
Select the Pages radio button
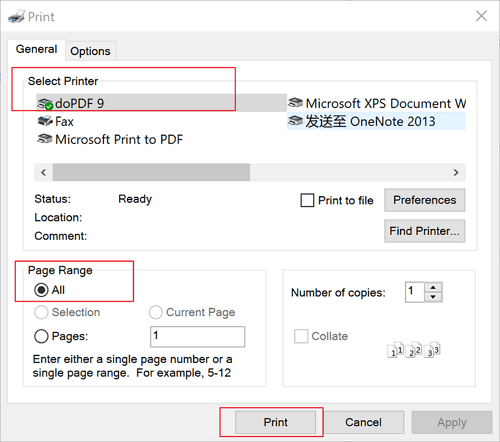click(x=41, y=336)
